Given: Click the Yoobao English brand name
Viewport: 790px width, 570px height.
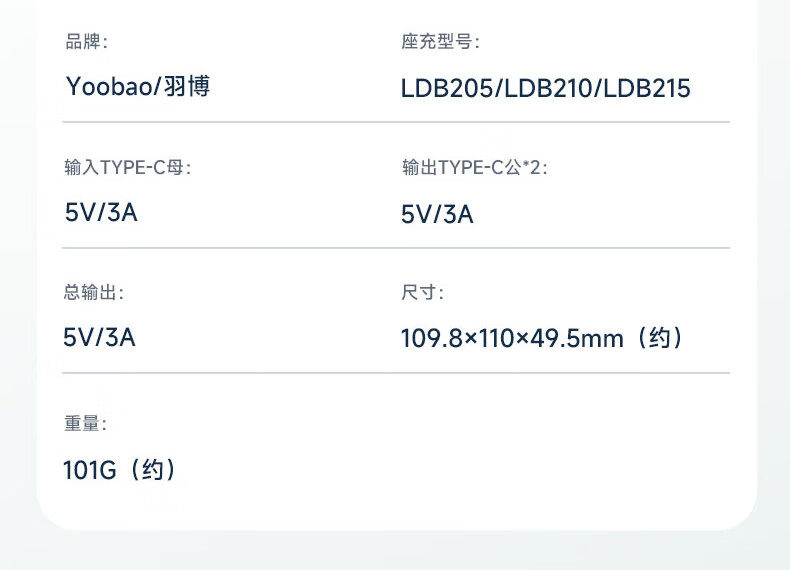Looking at the screenshot, I should pos(110,86).
